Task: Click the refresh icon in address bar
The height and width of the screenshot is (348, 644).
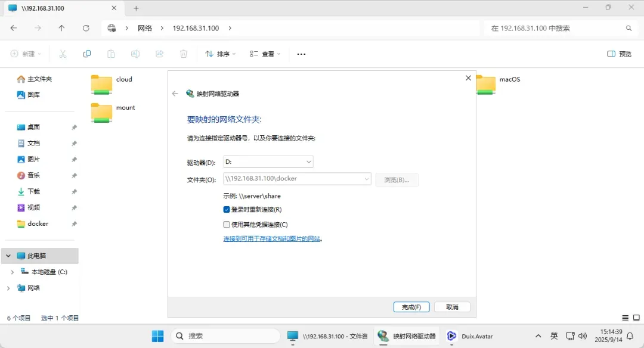Action: click(86, 28)
